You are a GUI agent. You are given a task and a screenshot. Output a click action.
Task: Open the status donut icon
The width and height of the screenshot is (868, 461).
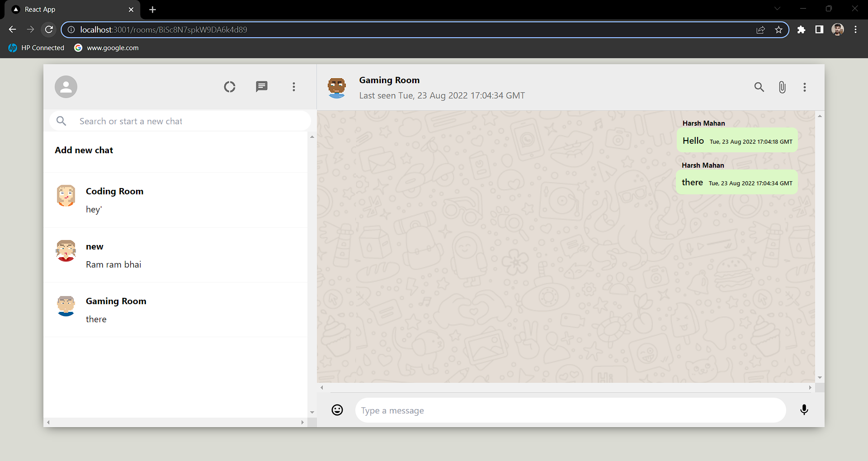pyautogui.click(x=230, y=87)
